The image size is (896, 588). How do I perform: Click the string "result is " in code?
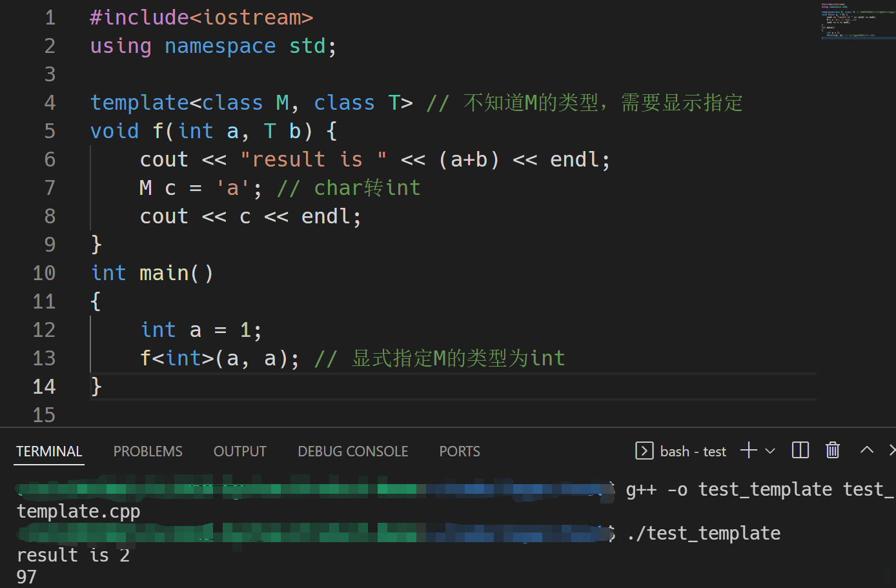(314, 159)
